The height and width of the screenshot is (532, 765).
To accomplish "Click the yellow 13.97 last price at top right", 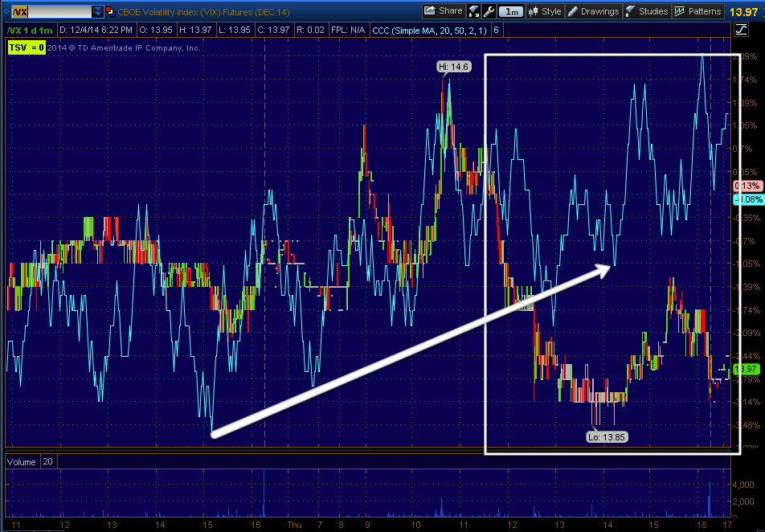I will 744,12.
